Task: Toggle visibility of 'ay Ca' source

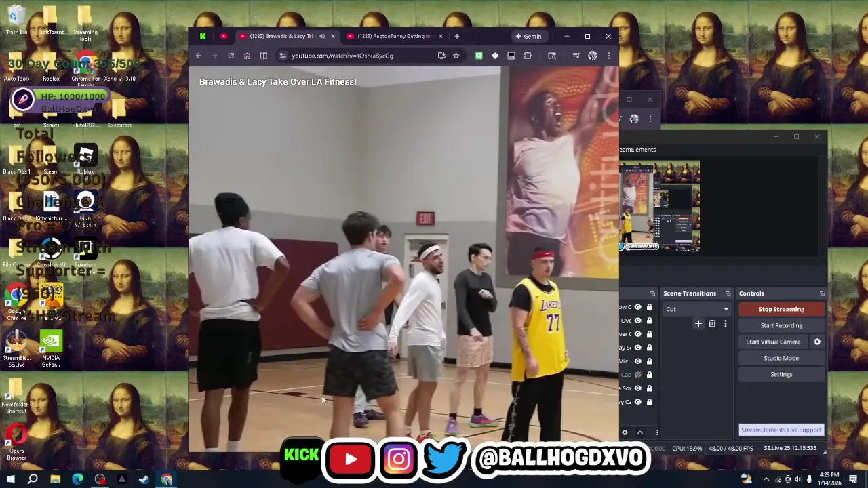Action: coord(637,402)
